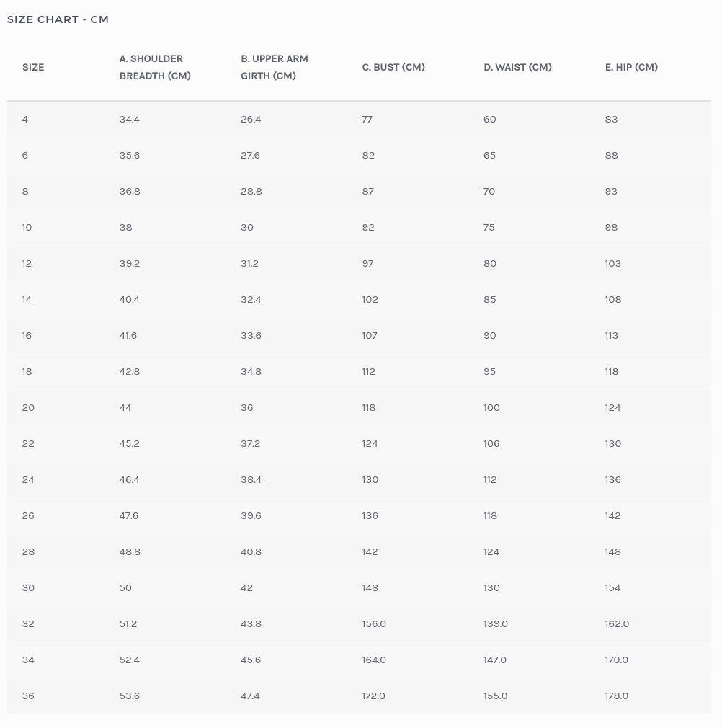The height and width of the screenshot is (728, 722).
Task: Click bust value 156.0 in size 32 row
Action: click(x=374, y=623)
